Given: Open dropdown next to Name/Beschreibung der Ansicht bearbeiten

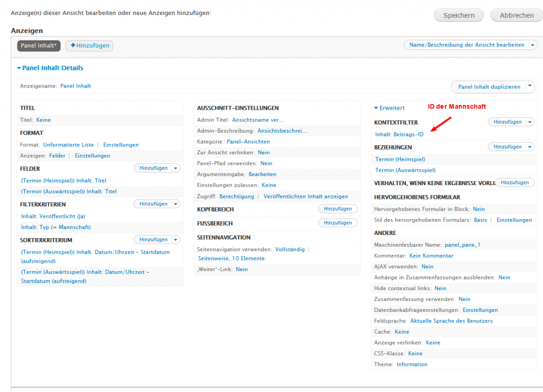Looking at the screenshot, I should [533, 45].
